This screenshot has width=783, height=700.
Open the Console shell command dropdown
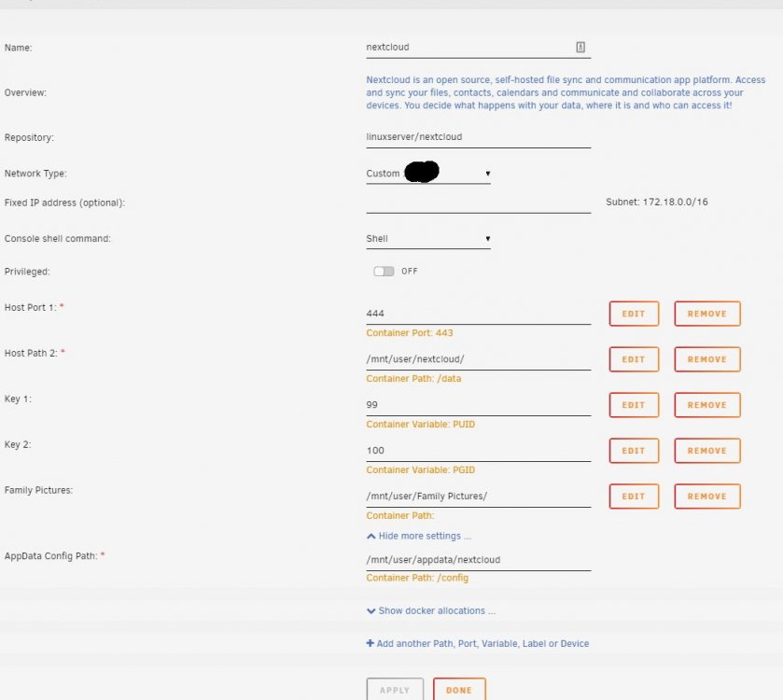point(428,239)
